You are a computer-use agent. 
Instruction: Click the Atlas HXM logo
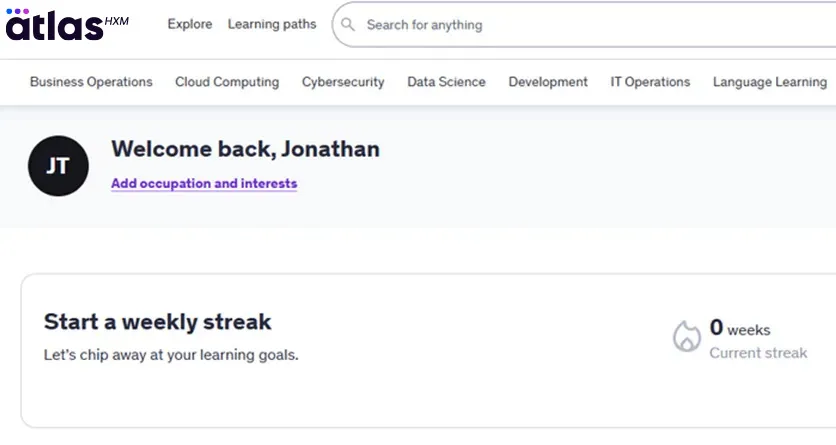tap(67, 25)
